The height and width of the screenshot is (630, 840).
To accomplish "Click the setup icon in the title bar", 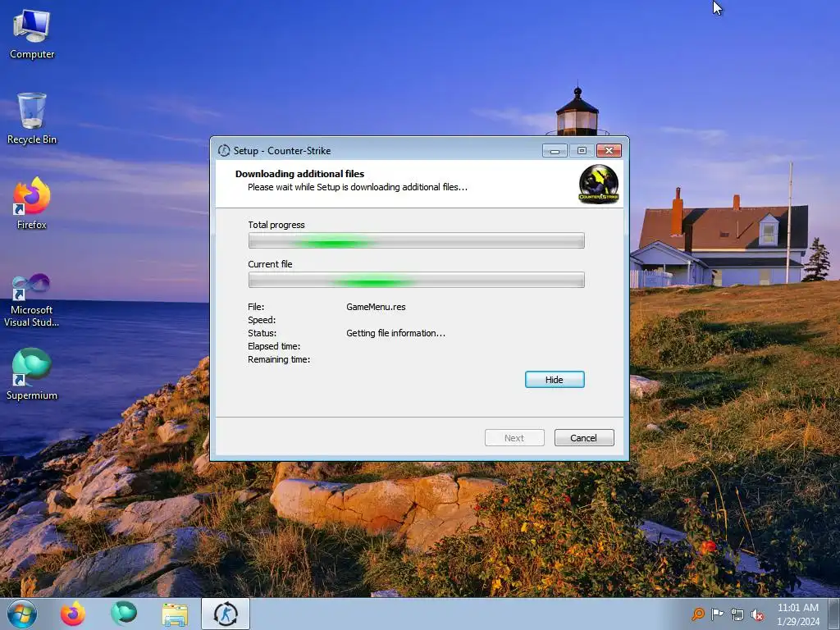I will click(224, 151).
